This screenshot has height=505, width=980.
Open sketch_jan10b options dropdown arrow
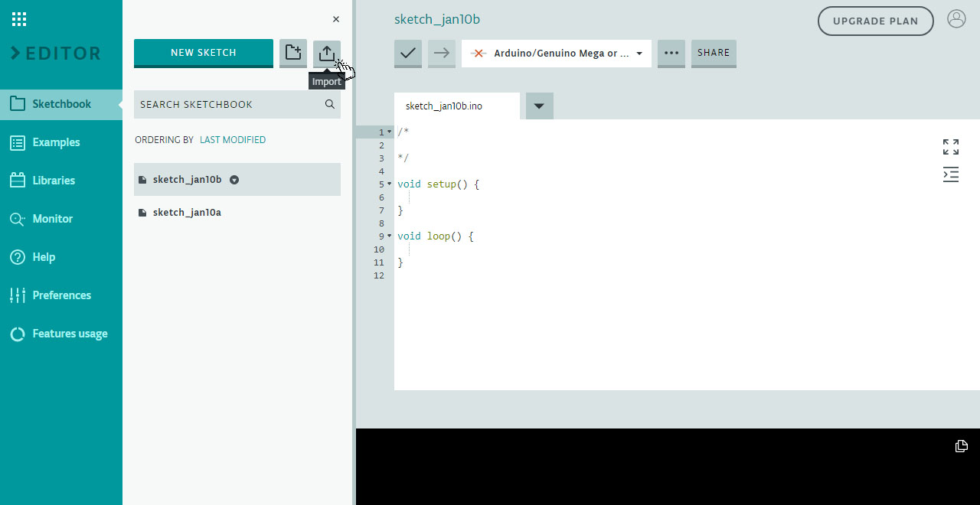[235, 180]
